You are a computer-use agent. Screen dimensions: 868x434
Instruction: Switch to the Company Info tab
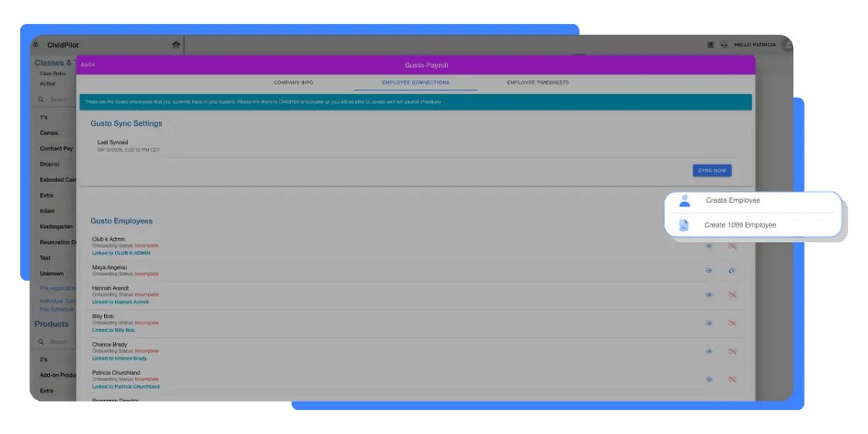click(x=293, y=82)
